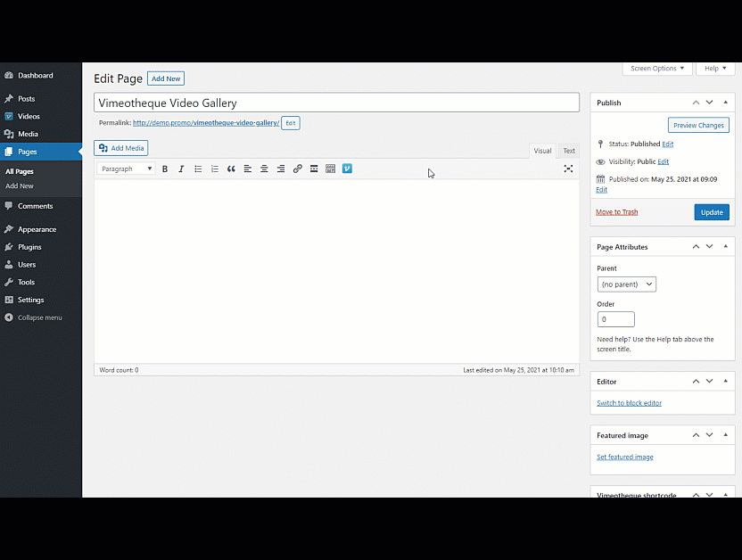Open the Paragraph format dropdown

(127, 169)
